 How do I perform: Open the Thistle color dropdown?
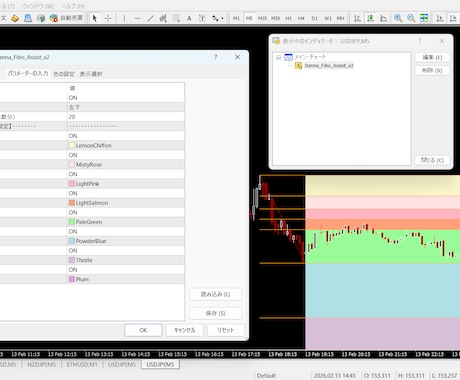[126, 260]
